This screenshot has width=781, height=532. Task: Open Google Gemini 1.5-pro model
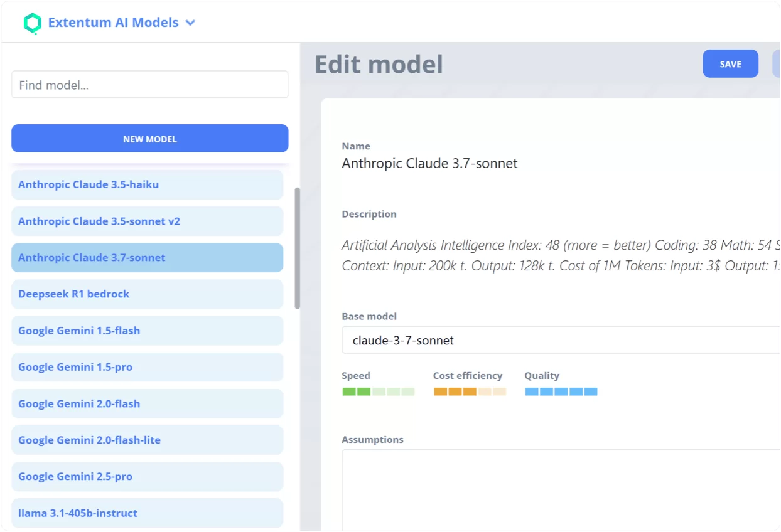click(148, 366)
